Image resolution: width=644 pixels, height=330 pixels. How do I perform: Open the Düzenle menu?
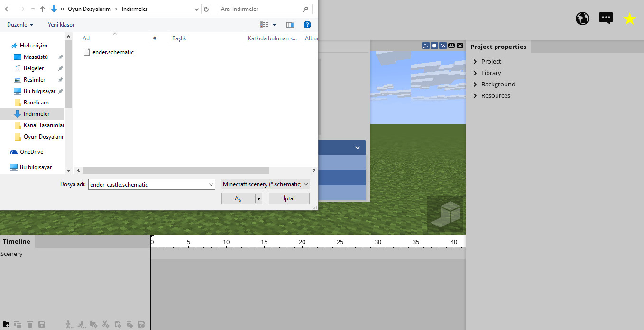20,25
